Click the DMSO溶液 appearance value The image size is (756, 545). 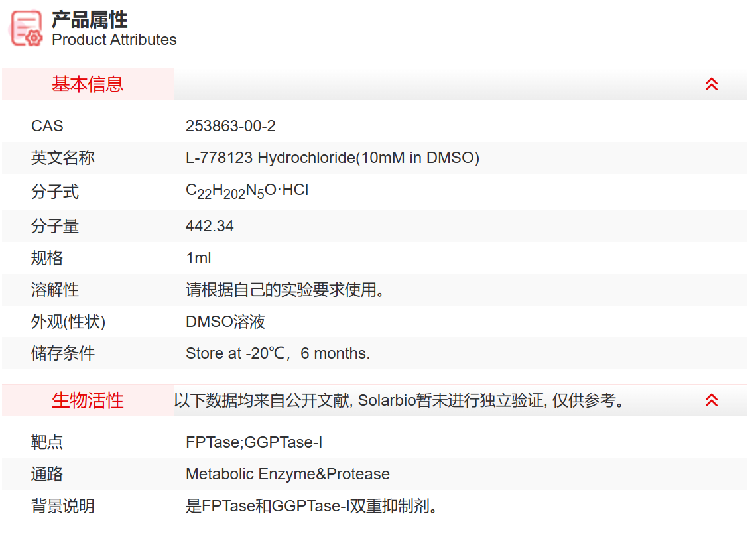pyautogui.click(x=225, y=322)
